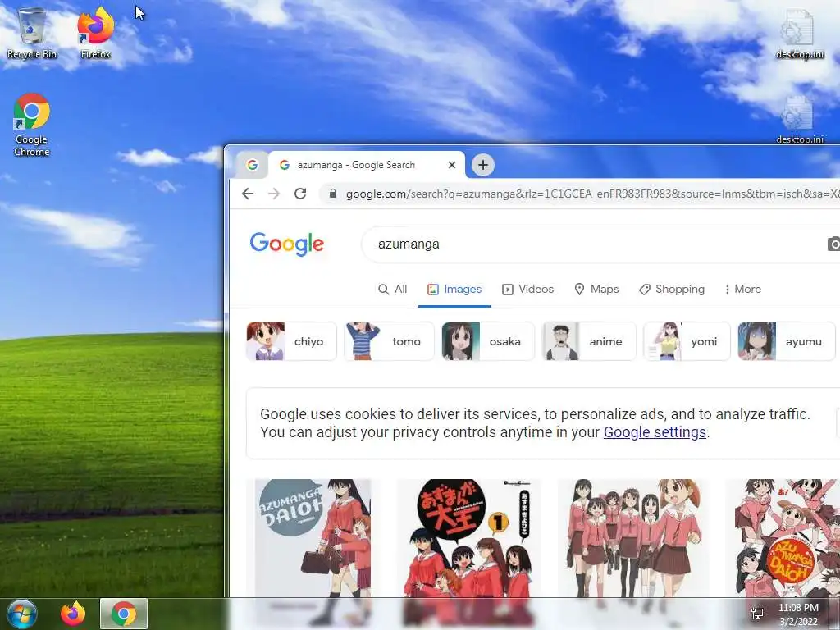Viewport: 840px width, 630px height.
Task: Click the Chrome forward arrow
Action: tap(274, 194)
